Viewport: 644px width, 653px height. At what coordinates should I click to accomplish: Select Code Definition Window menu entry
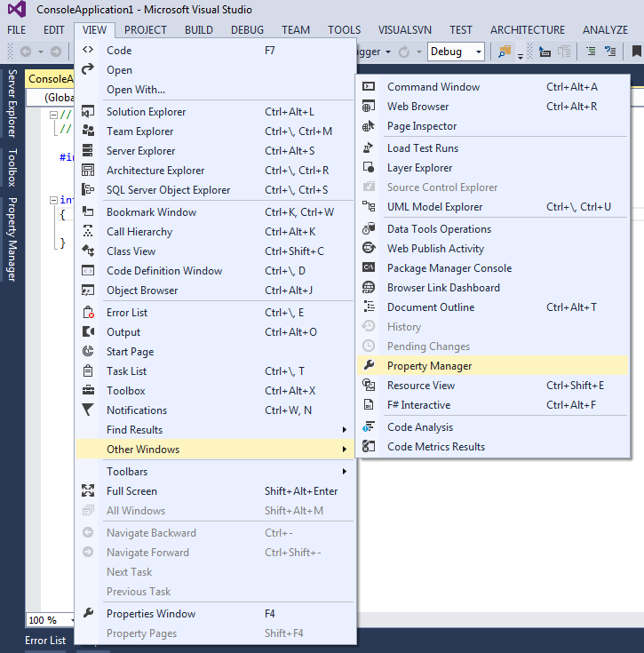click(215, 271)
